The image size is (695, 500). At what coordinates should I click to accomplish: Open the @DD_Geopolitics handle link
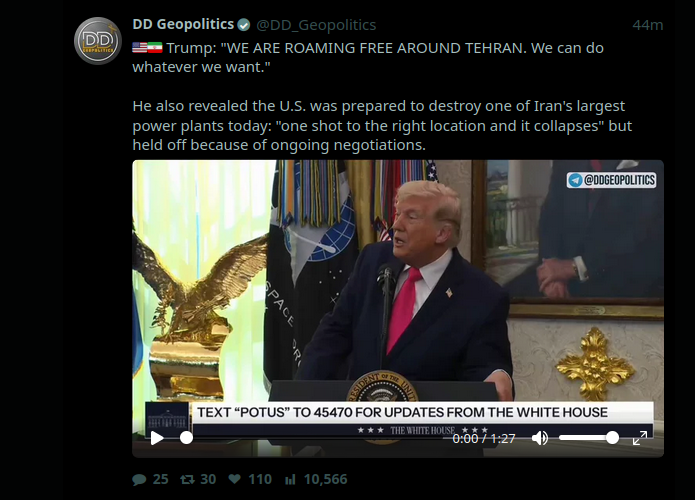tap(316, 25)
